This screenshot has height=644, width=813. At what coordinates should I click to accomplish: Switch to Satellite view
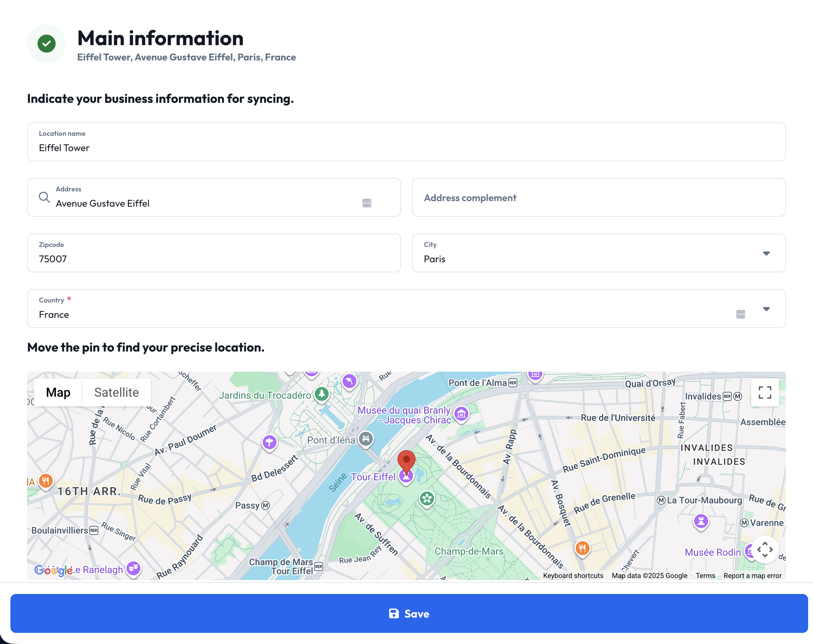(116, 392)
